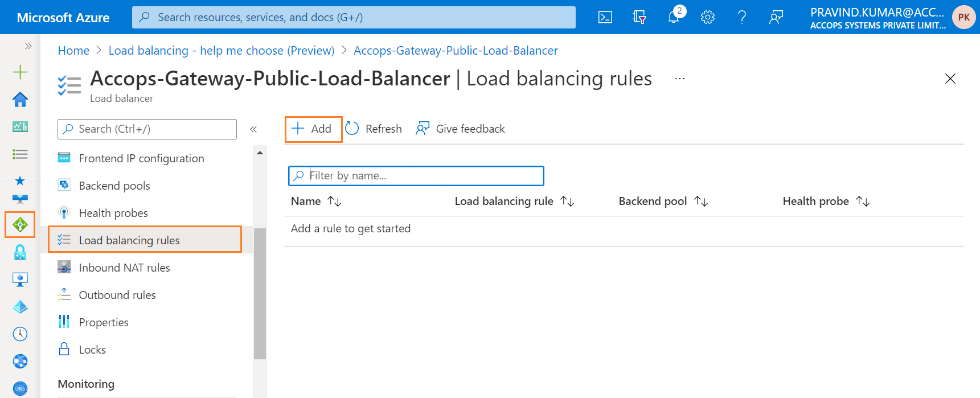Open portal settings gear
Viewport: 980px width, 398px height.
pos(708,17)
